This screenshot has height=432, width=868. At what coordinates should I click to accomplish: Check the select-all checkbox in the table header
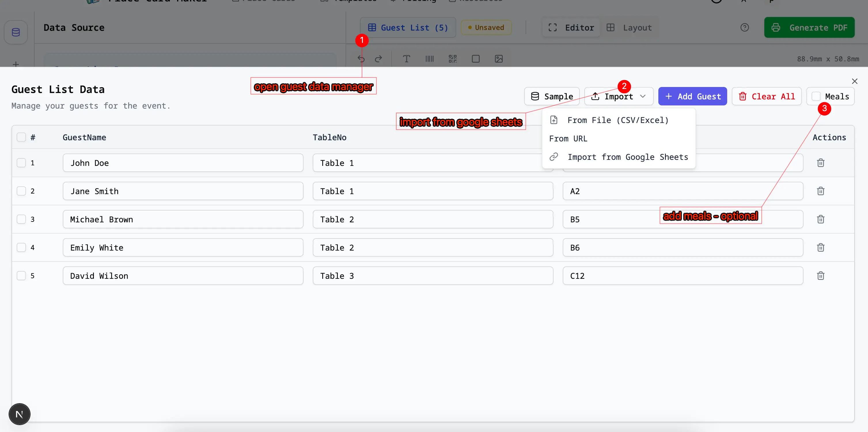coord(22,137)
